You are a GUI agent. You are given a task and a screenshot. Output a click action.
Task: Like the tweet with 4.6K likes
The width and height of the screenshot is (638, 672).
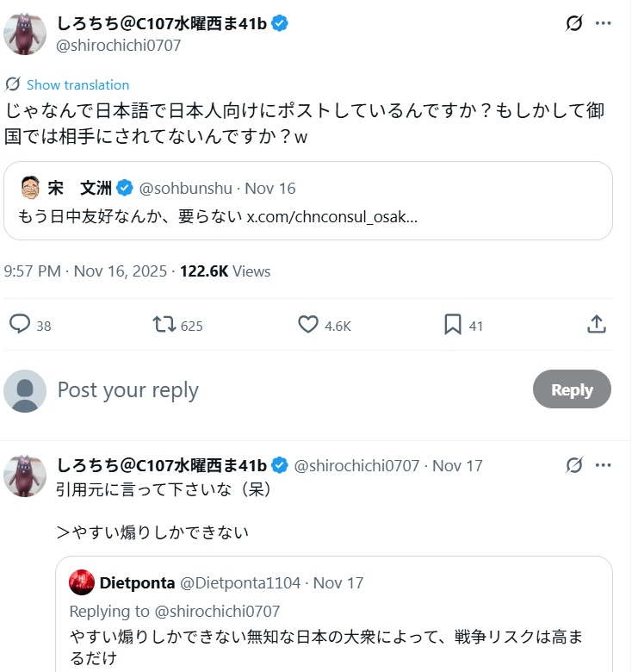coord(308,325)
